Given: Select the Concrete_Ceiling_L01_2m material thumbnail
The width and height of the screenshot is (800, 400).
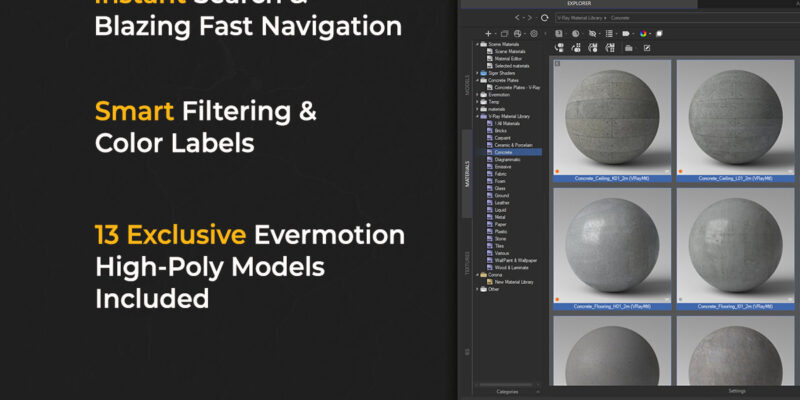Looking at the screenshot, I should click(735, 120).
